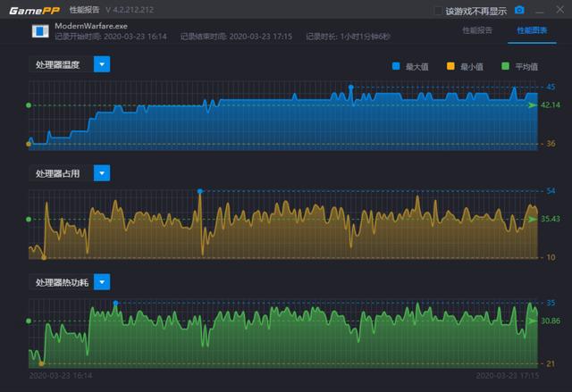Select the 性能图表 tab

click(532, 30)
